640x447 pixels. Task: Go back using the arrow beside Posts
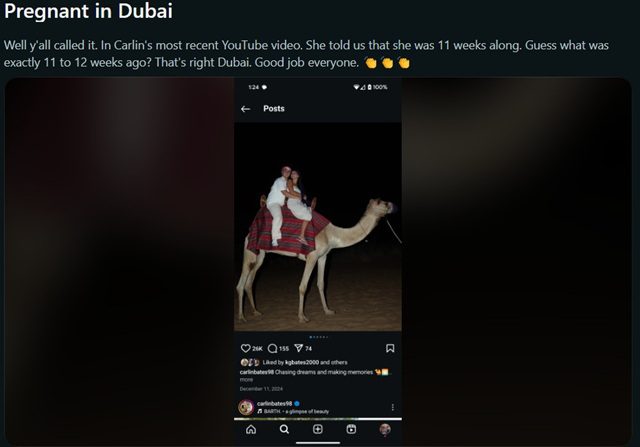coord(245,109)
